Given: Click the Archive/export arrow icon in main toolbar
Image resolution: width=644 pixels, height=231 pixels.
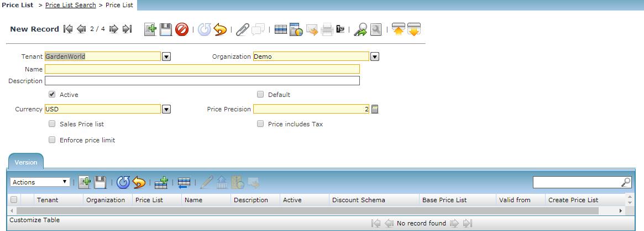Looking at the screenshot, I should pos(312,29).
